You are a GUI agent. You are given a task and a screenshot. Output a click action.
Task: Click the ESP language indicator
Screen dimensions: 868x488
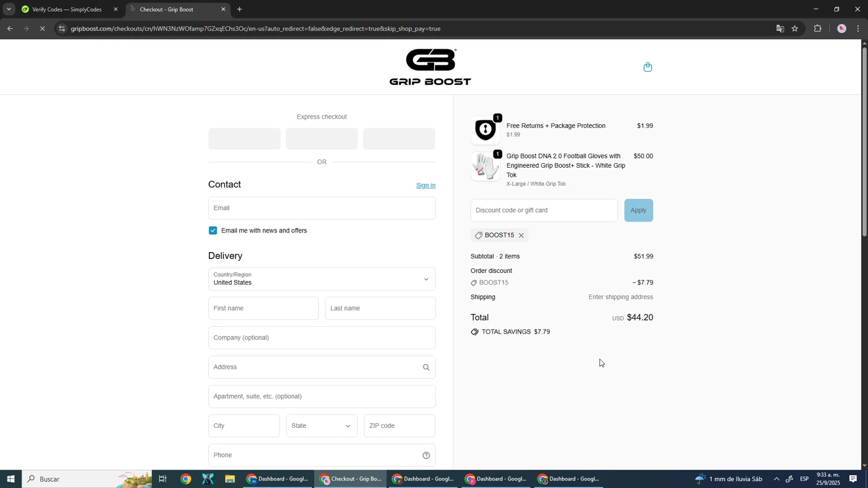click(804, 479)
